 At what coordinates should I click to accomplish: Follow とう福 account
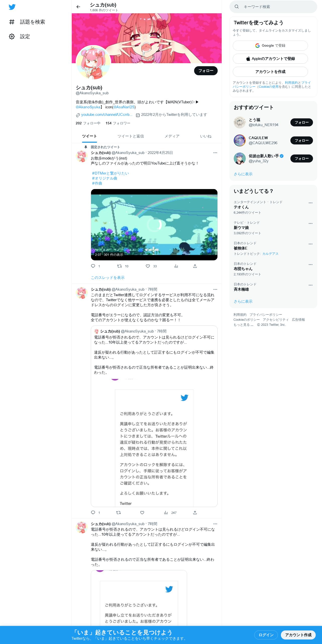[302, 122]
